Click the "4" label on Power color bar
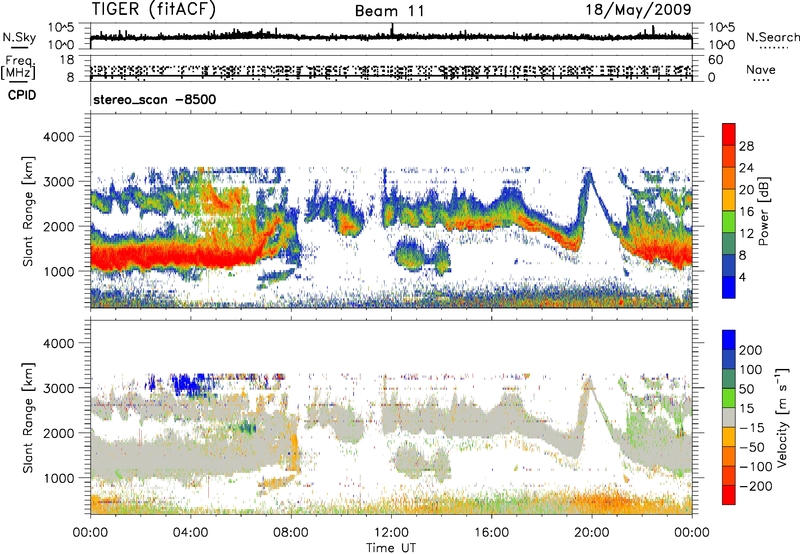Screen dimensions: 800x554 click(742, 278)
